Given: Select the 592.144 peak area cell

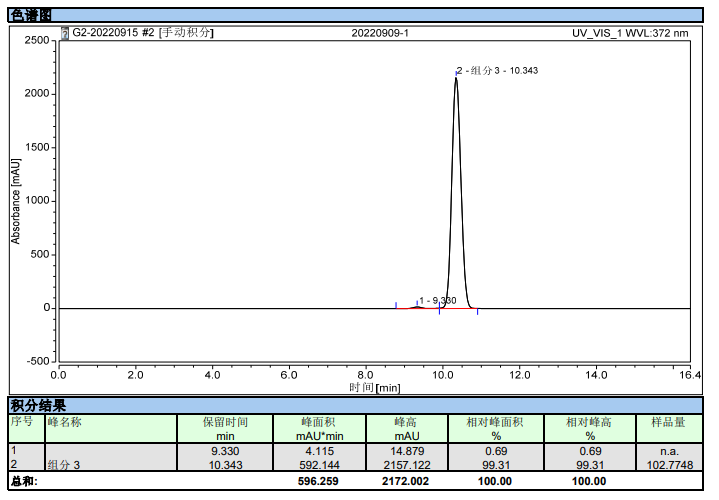Looking at the screenshot, I should (320, 465).
